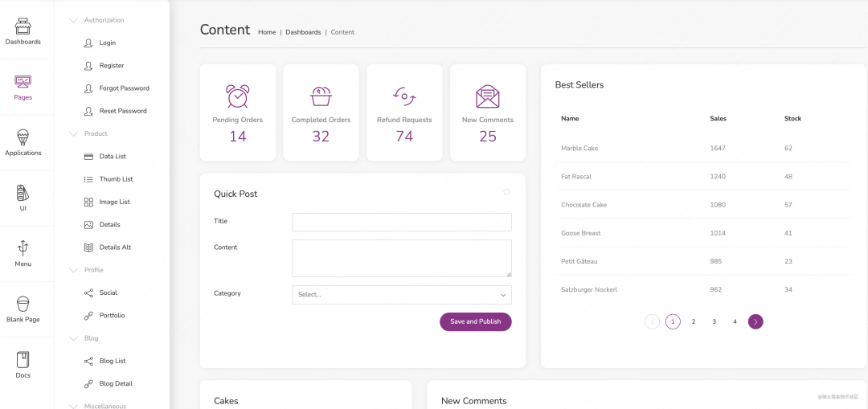Click the grid icon beside Image List
Screen dimensions: 868x409
pyautogui.click(x=88, y=202)
